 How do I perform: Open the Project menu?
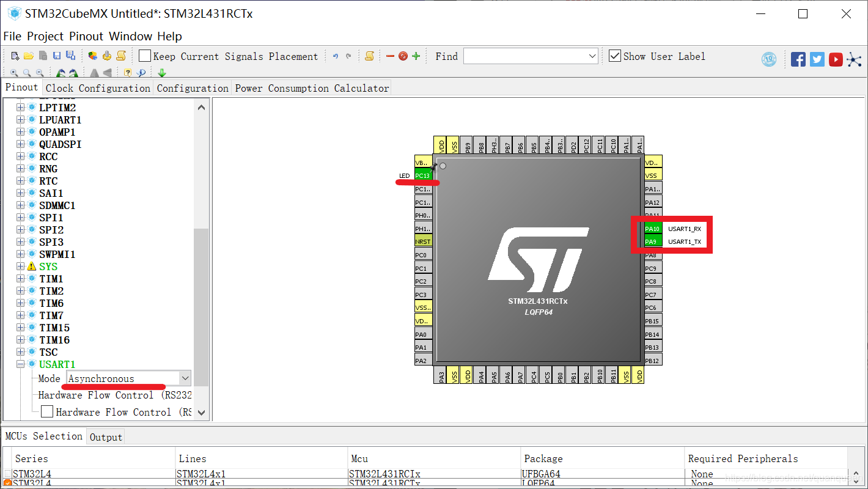45,36
